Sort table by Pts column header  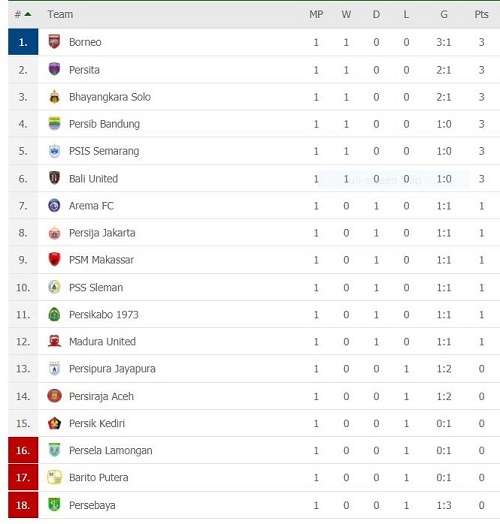pyautogui.click(x=481, y=14)
